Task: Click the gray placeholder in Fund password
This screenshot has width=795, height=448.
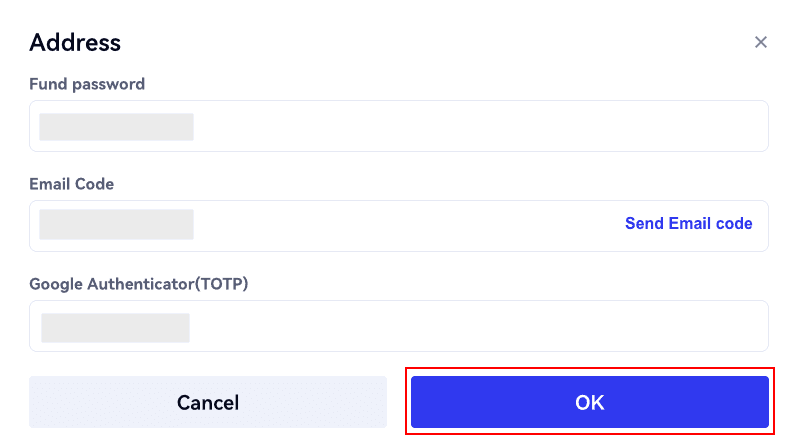Action: coord(116,127)
